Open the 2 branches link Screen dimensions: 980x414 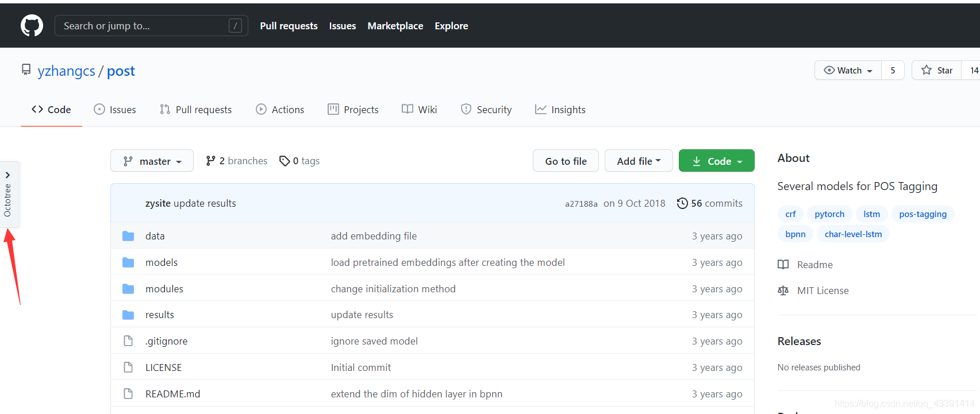pyautogui.click(x=237, y=161)
